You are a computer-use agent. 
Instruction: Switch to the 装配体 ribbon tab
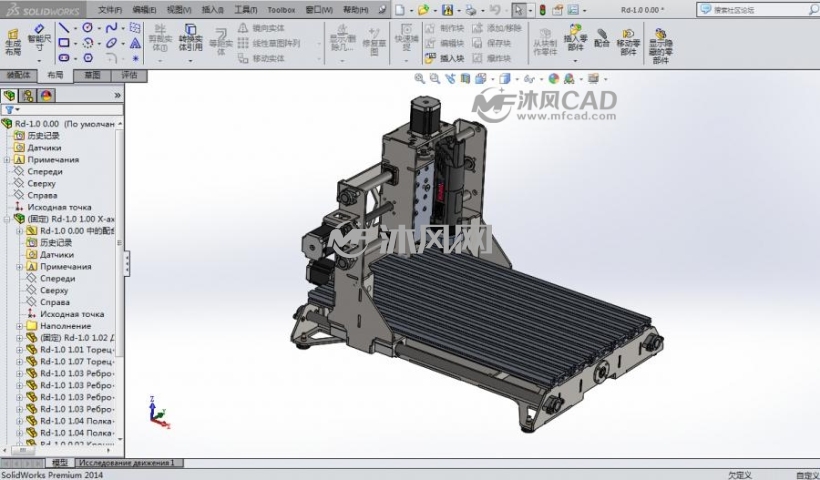pos(18,75)
